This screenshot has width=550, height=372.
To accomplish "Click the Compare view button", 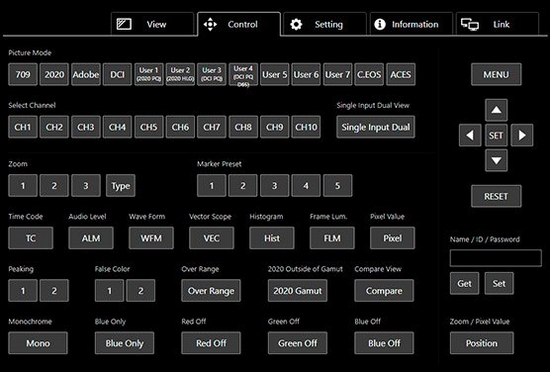I will coord(384,290).
